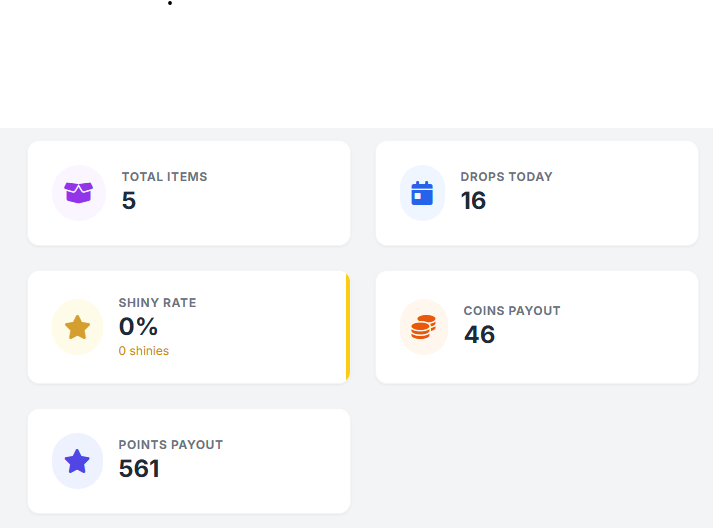Open the Drops Today stat card

(x=620, y=193)
